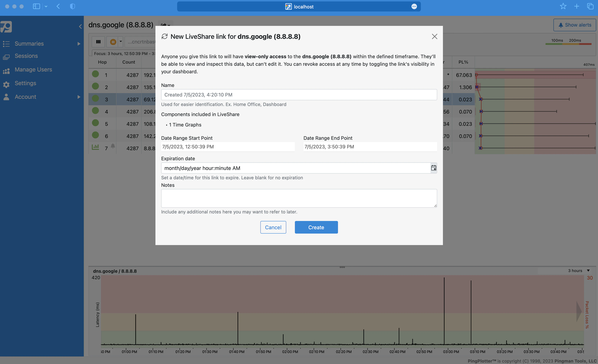Click the Pingman Tools, LLC footer text
598x364 pixels.
tap(576, 361)
